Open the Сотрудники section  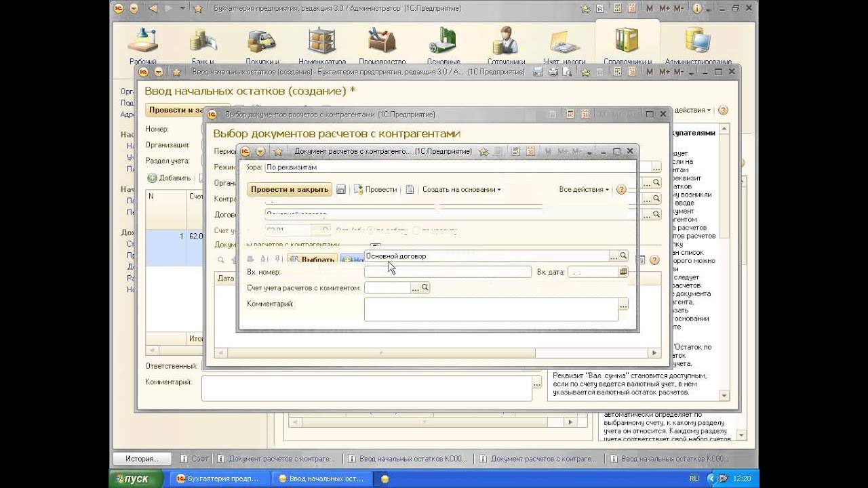click(506, 46)
